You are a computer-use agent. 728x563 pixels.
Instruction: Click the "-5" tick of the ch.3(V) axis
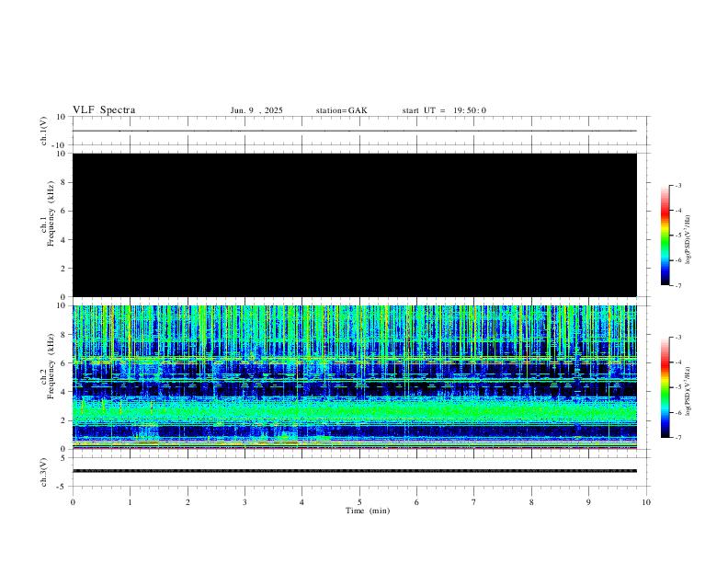pos(63,487)
